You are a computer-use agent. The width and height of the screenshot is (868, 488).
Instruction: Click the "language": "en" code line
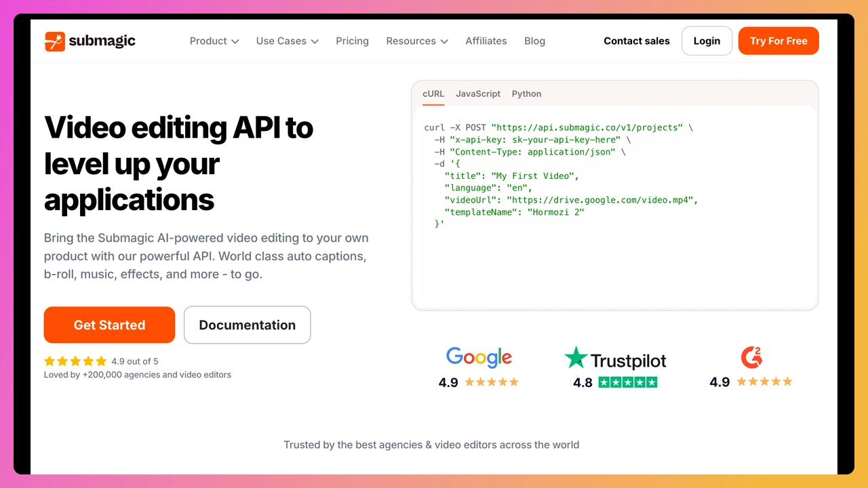pyautogui.click(x=488, y=188)
